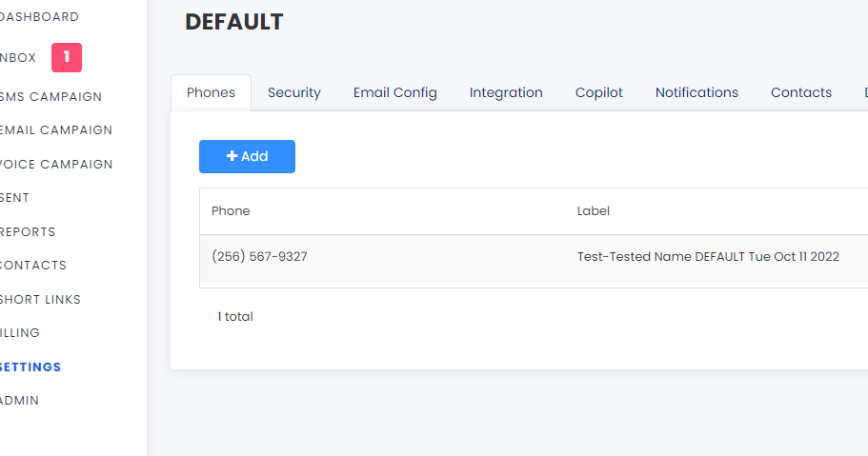Open Email Campaign in sidebar

point(56,130)
